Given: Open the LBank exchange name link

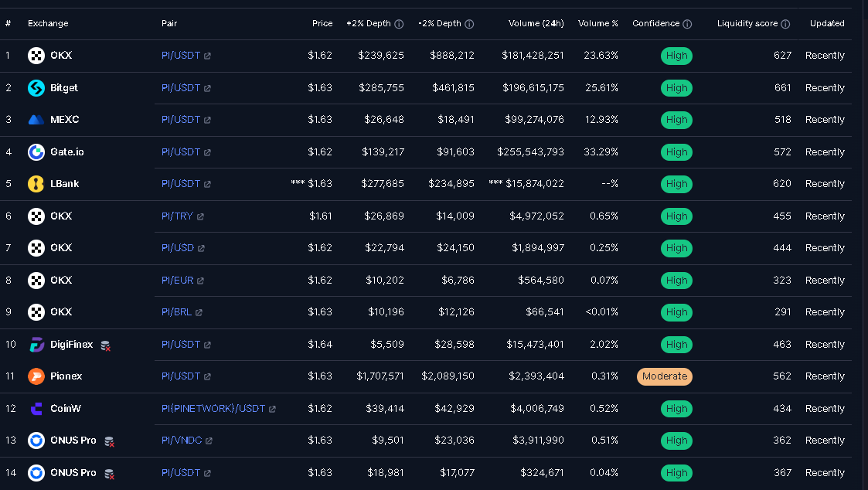Looking at the screenshot, I should [x=65, y=184].
